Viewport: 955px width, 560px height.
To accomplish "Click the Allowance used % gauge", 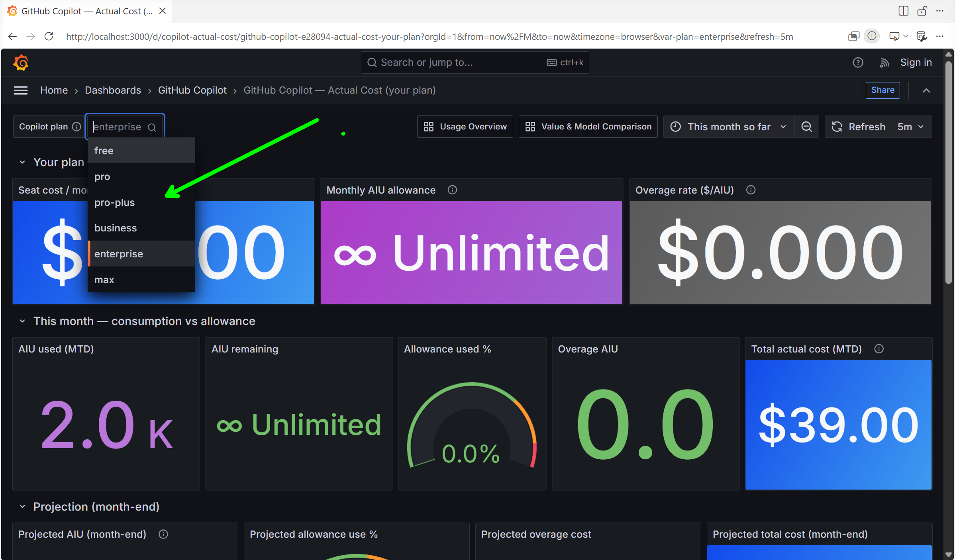I will point(472,425).
